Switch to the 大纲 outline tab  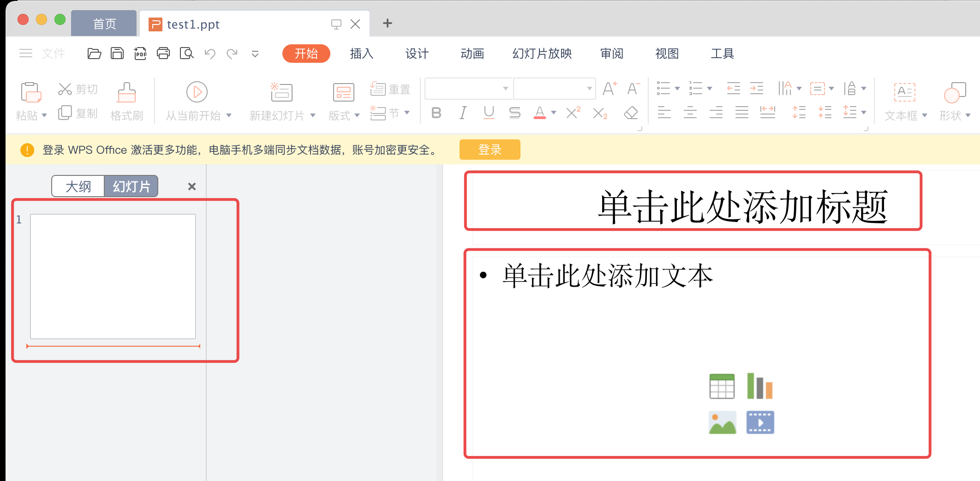78,186
